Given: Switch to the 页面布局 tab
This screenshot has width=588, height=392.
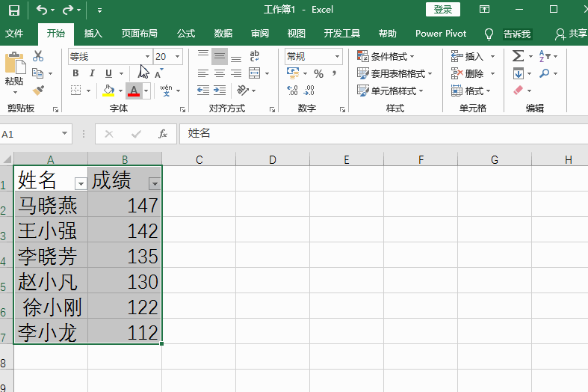Looking at the screenshot, I should (139, 34).
